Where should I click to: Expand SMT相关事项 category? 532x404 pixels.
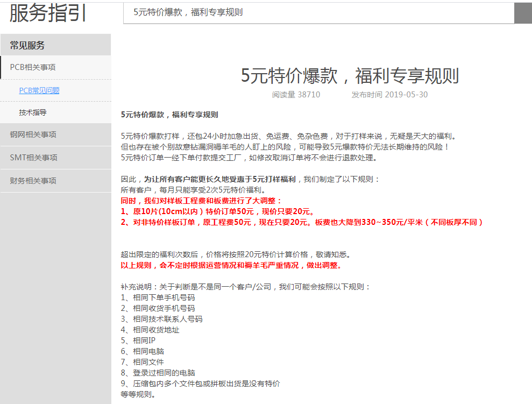pyautogui.click(x=33, y=158)
